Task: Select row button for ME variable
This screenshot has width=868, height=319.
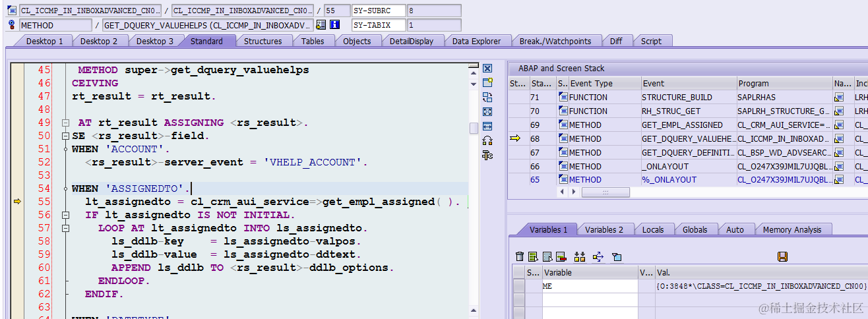Action: 519,286
